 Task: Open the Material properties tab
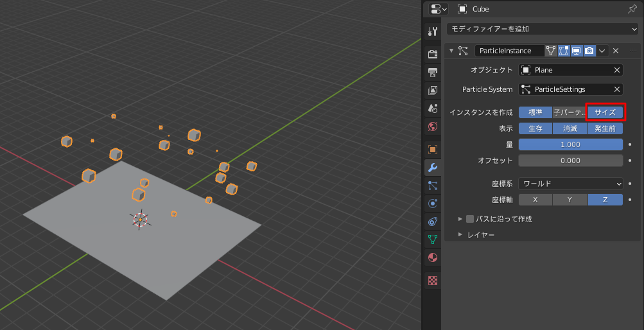point(433,257)
